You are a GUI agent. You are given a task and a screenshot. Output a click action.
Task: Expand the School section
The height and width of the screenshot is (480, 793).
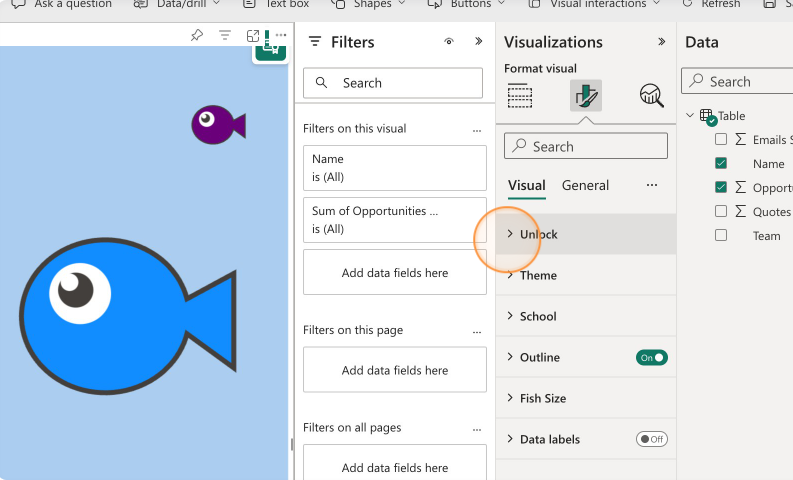tap(586, 316)
